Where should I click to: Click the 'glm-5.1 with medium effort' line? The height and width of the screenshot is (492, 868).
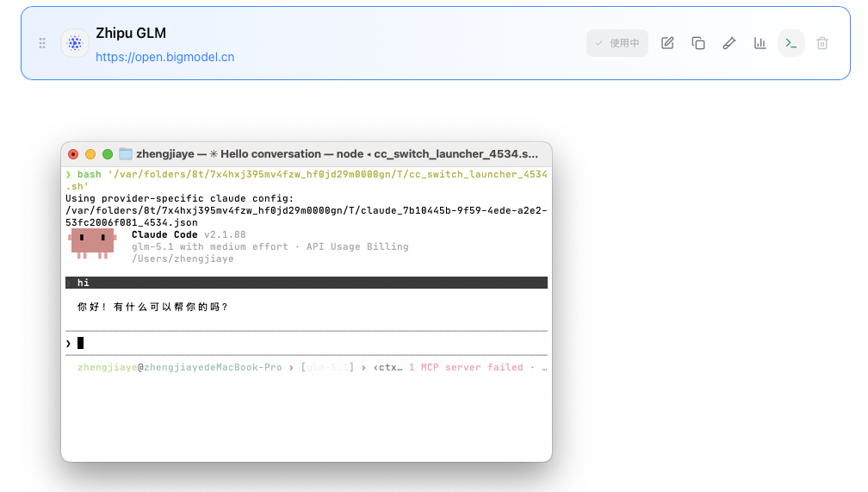coord(210,246)
